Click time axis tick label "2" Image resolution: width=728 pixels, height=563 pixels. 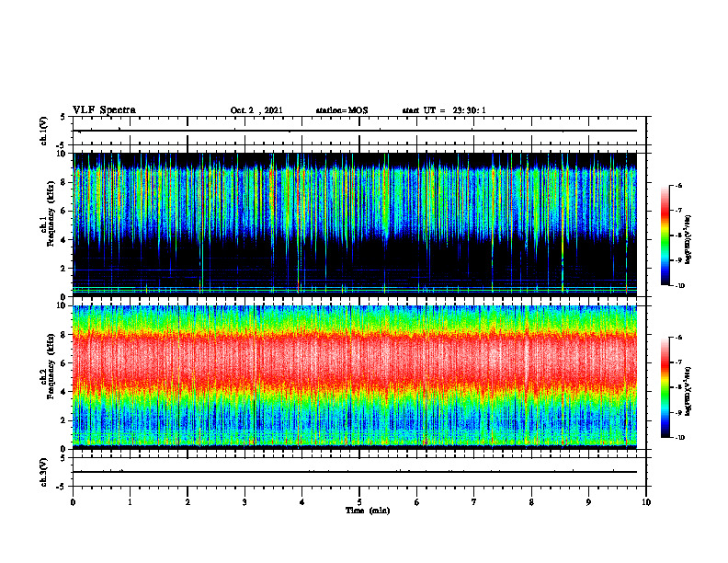[x=188, y=502]
